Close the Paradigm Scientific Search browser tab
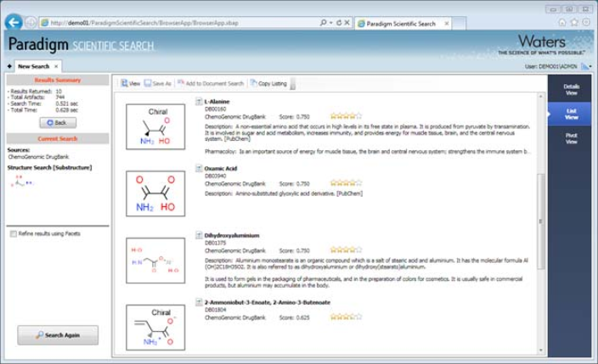This screenshot has width=598, height=364. pos(447,24)
